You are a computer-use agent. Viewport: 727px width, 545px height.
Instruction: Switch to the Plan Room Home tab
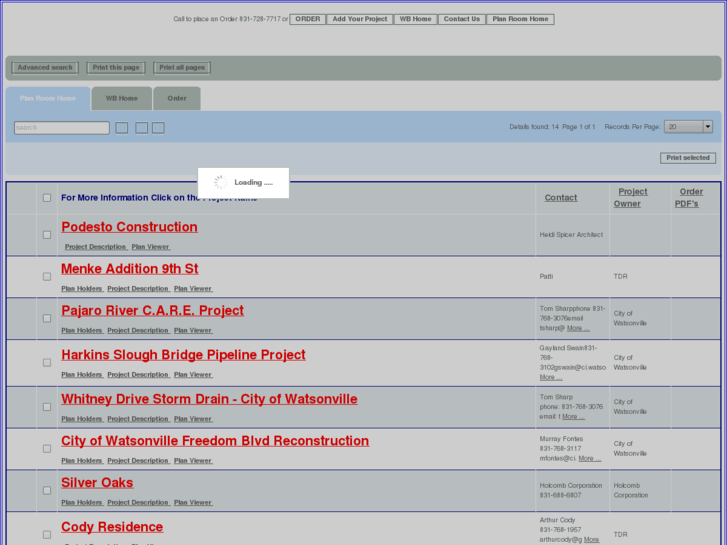coord(48,98)
